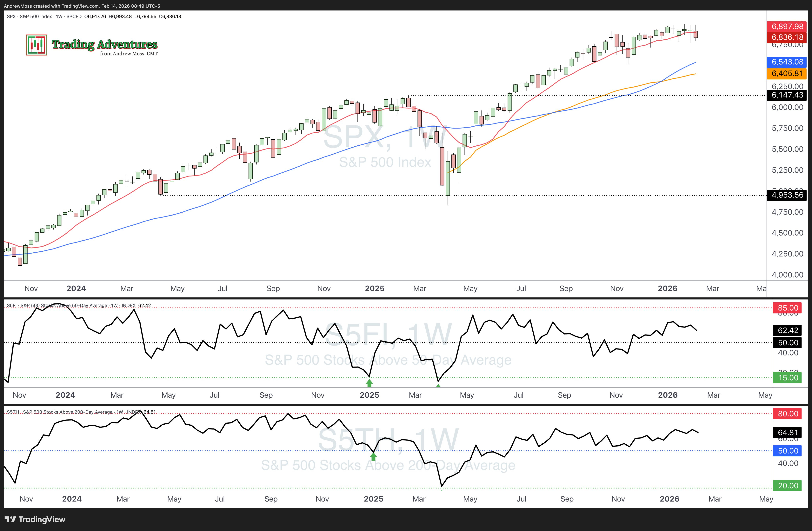This screenshot has width=812, height=531.
Task: Click the black 6,147.43 horizontal level label
Action: coord(787,95)
